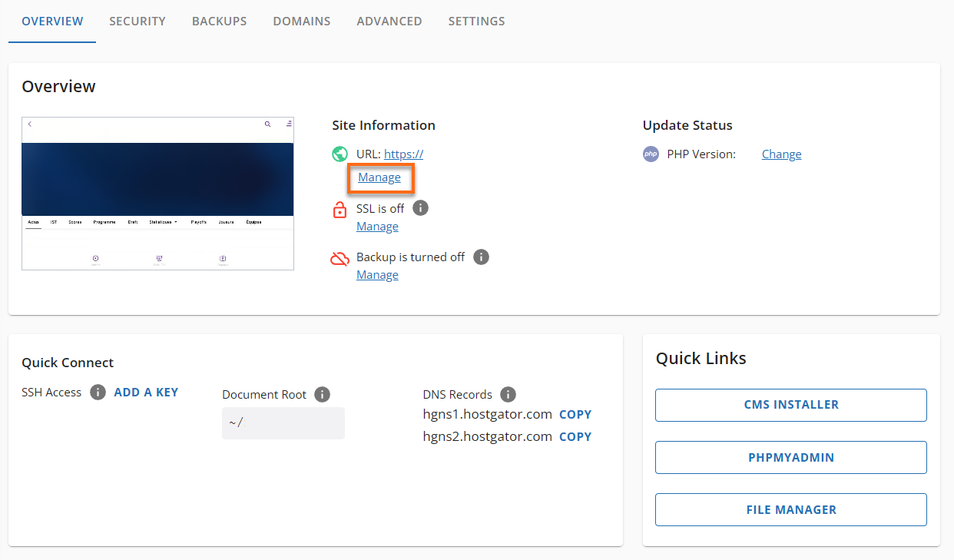Click the red backup cloud icon

[x=340, y=257]
